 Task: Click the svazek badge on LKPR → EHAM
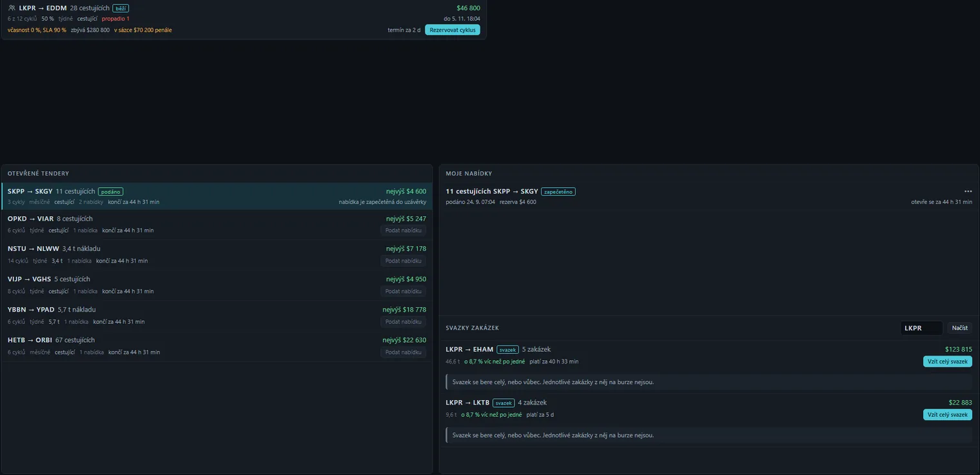pos(507,350)
